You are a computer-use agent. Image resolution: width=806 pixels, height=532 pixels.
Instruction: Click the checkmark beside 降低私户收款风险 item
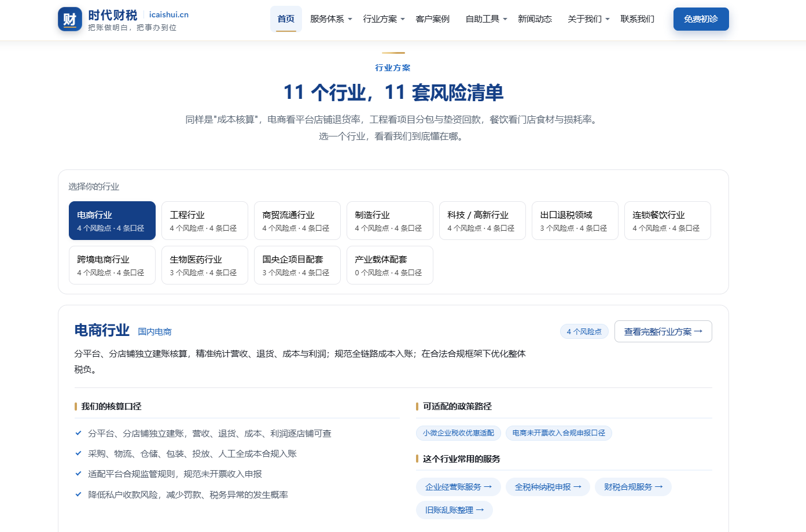click(x=78, y=494)
